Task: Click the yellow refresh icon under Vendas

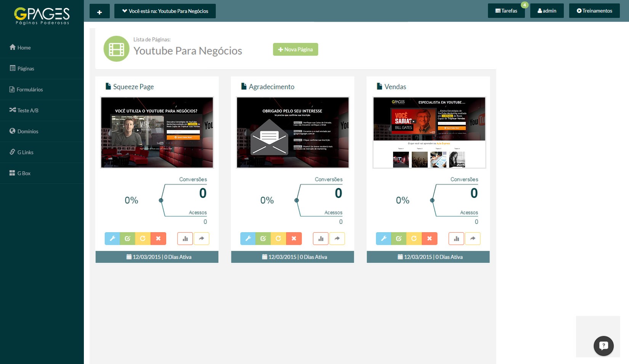Action: (414, 238)
